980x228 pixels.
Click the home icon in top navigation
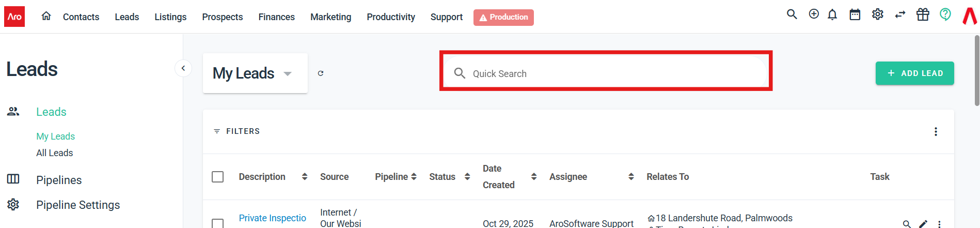(46, 17)
